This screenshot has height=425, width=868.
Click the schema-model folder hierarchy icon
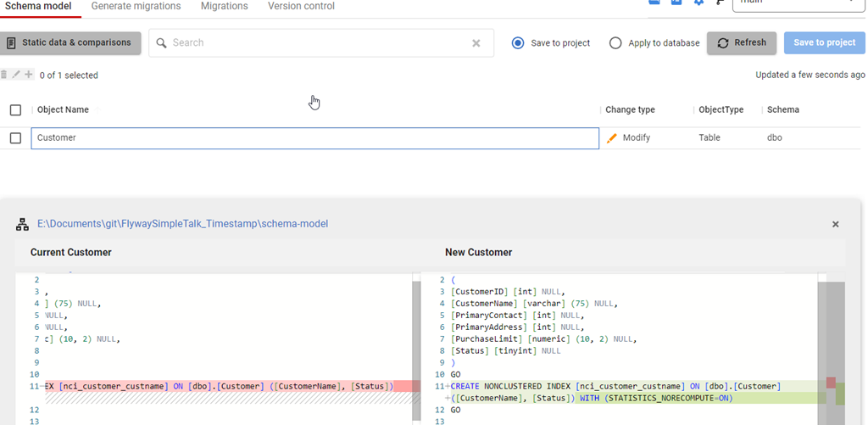23,224
